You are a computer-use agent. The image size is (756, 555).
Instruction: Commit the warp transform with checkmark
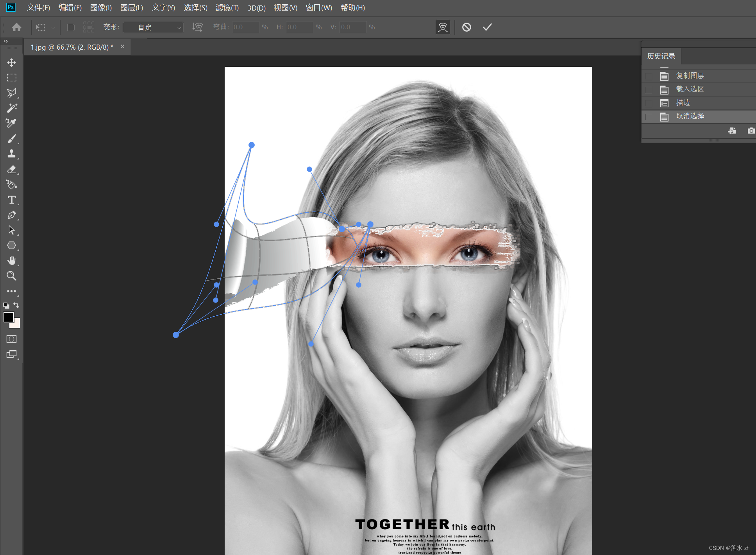(487, 27)
